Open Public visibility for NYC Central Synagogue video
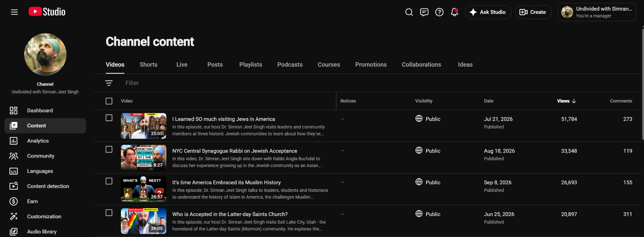Viewport: 644px width, 237px height. pyautogui.click(x=428, y=151)
